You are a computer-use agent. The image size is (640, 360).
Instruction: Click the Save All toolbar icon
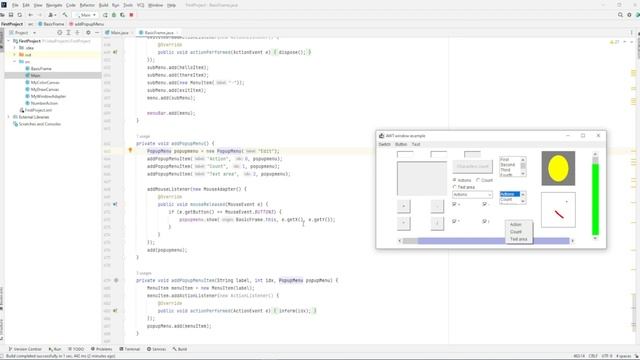(x=11, y=15)
